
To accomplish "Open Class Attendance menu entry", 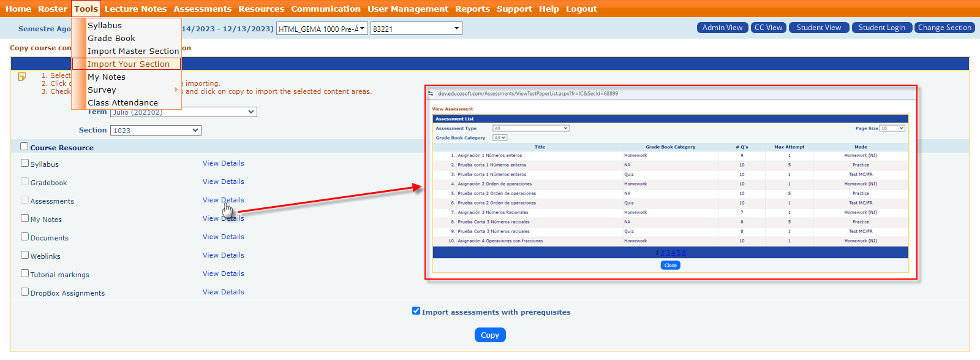I will click(x=123, y=102).
